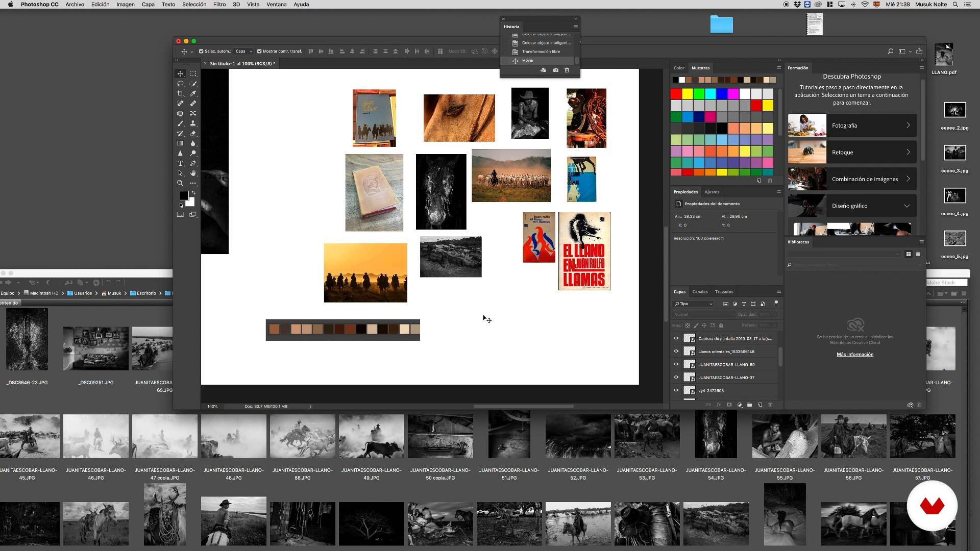Open the Historia panel options menu
This screenshot has width=980, height=551.
pos(575,27)
